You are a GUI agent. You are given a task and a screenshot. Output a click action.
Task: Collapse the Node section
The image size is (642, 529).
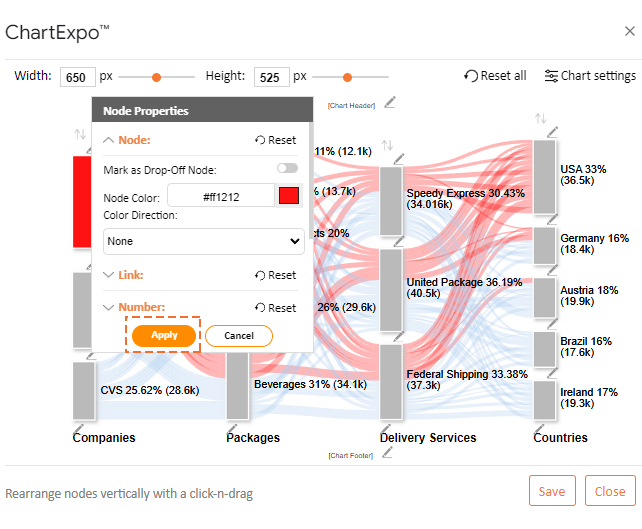[108, 140]
